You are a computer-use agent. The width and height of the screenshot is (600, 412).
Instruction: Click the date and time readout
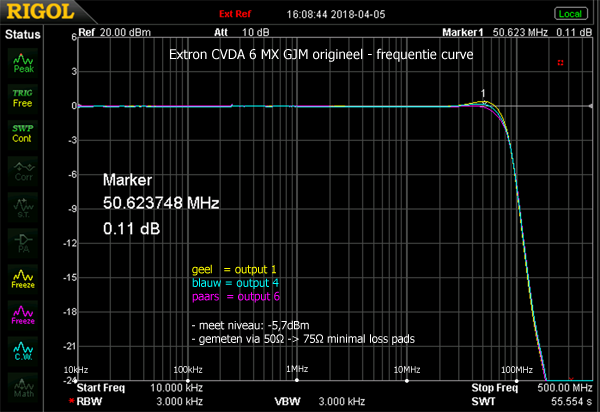click(x=336, y=15)
